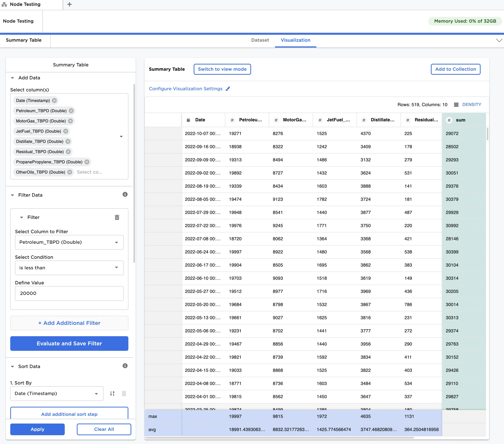Add a new tab with plus icon
Viewport: 504px width, 444px height.
pos(69,4)
